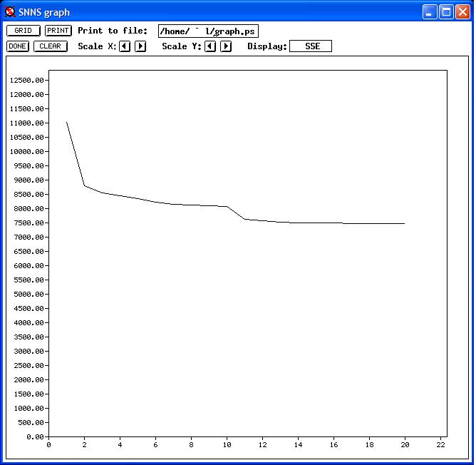This screenshot has height=465, width=476.
Task: Focus the graph.ps file path field
Action: click(x=208, y=31)
